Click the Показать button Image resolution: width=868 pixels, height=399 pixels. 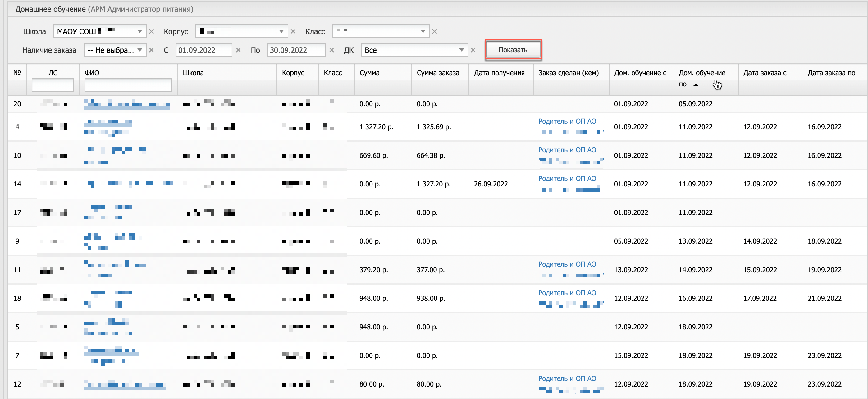[513, 50]
